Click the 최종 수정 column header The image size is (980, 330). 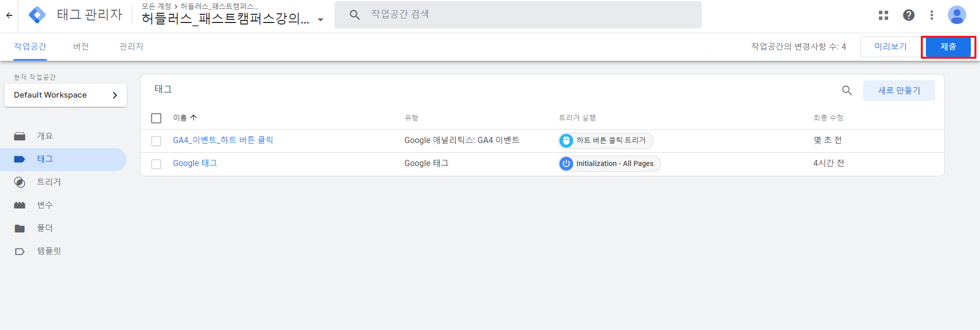(x=828, y=117)
